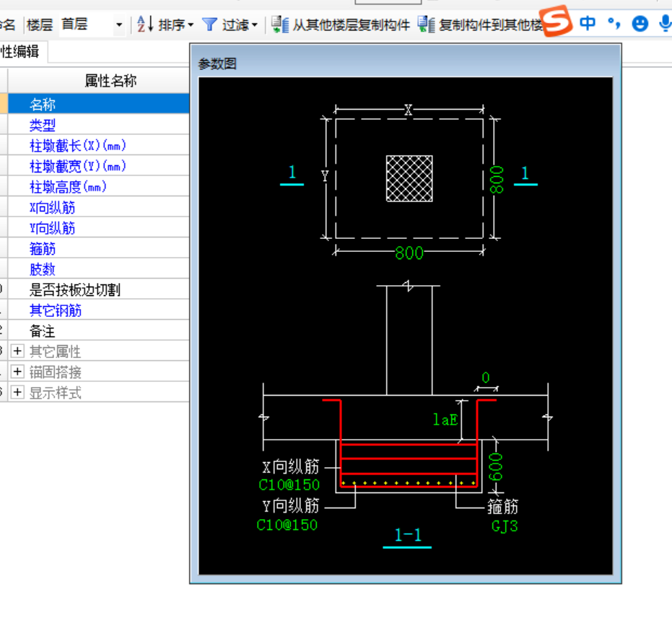Click 从其他楼层复制构件 button

click(x=351, y=25)
